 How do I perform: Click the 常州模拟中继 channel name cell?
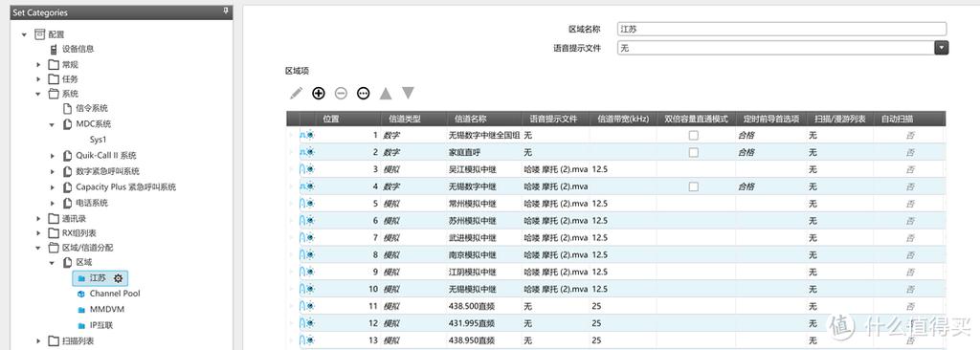click(x=483, y=203)
